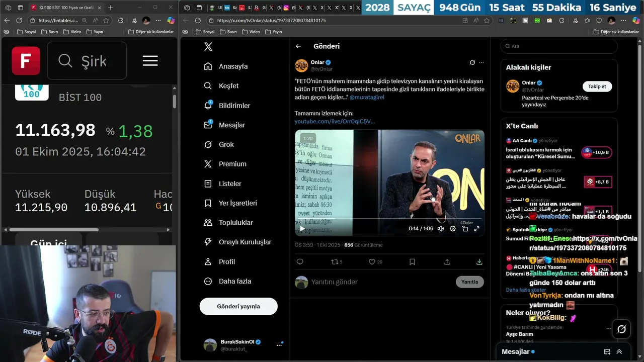Open Sosyal bookmarks folder in X window
This screenshot has width=644, height=362.
[204, 32]
